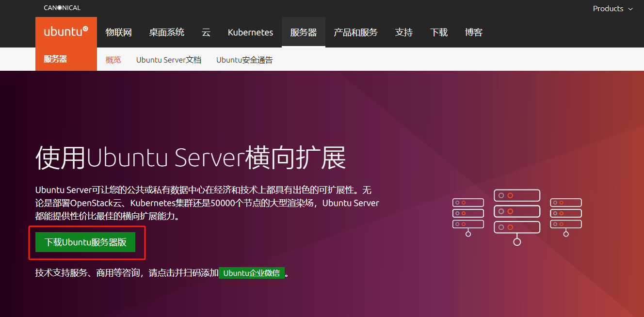Open the 产品和服务 menu item
This screenshot has height=317, width=644.
point(355,32)
